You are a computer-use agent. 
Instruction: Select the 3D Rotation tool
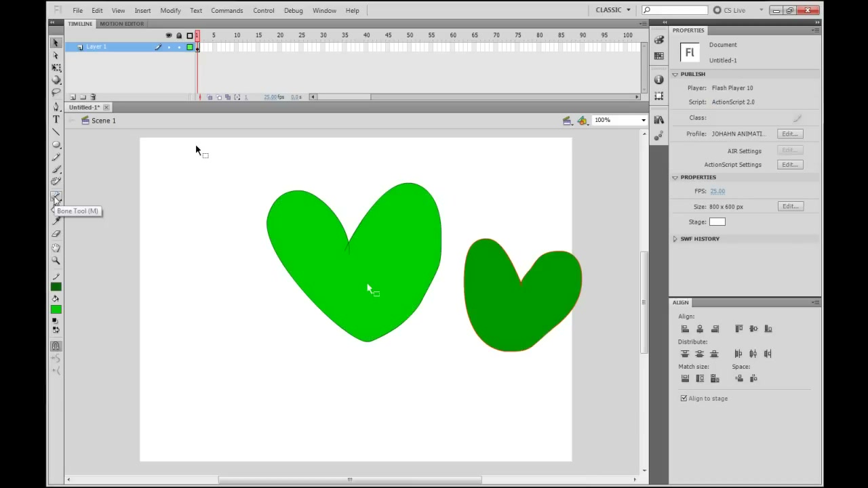point(56,79)
